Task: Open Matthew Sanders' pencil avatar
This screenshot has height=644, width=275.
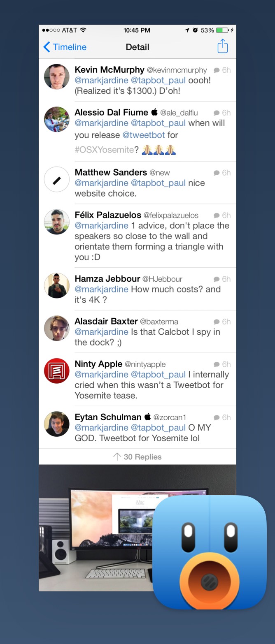Action: tap(57, 179)
